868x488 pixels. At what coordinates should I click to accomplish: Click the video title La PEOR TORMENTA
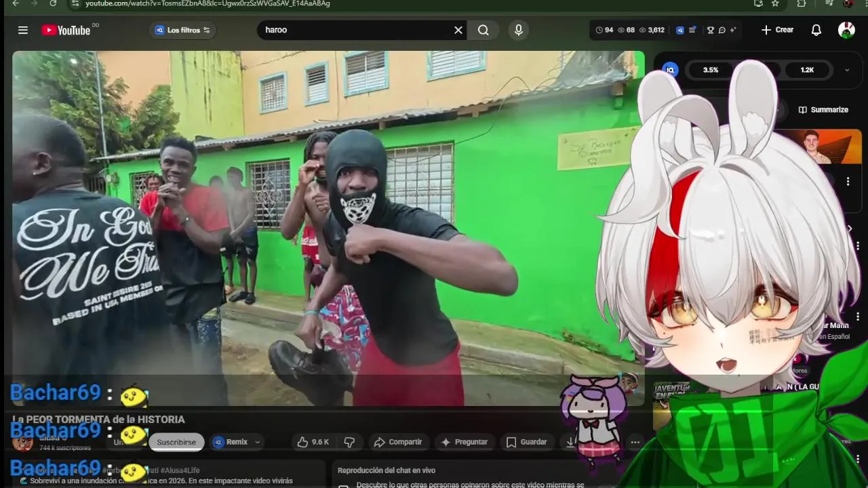(98, 420)
